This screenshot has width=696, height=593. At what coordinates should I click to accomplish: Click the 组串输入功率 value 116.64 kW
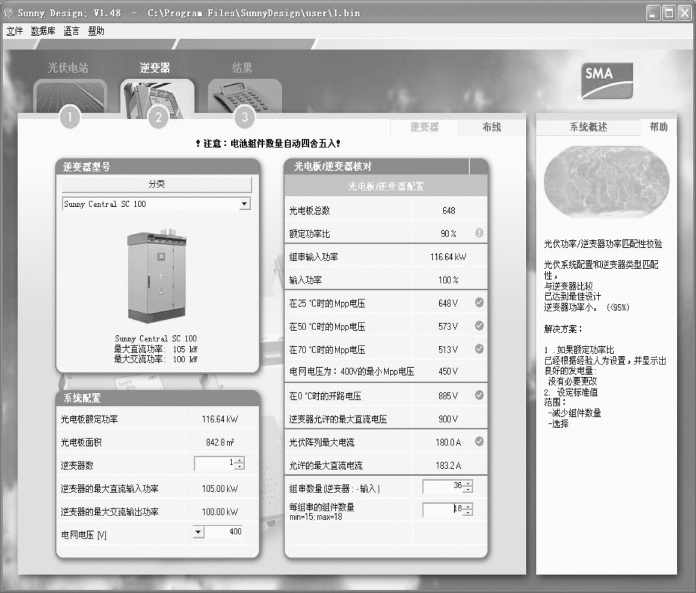(448, 257)
